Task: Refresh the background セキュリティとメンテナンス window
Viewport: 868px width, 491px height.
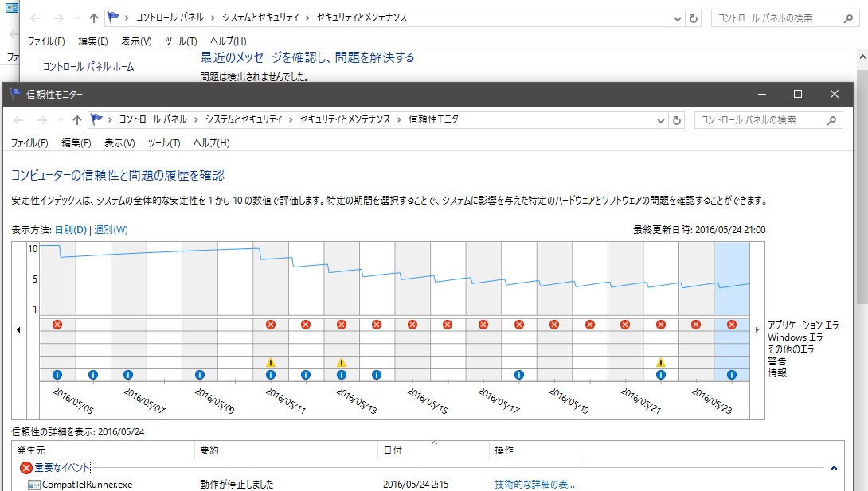Action: [x=693, y=18]
